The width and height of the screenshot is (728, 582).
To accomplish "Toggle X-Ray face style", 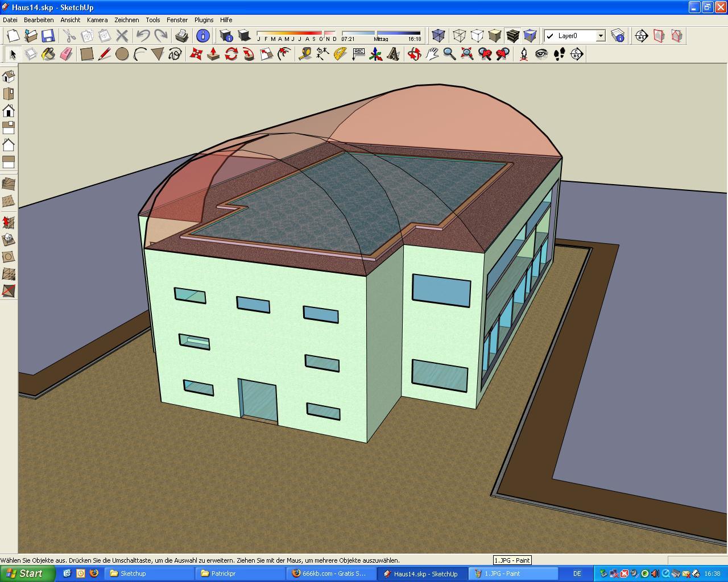I will point(438,36).
